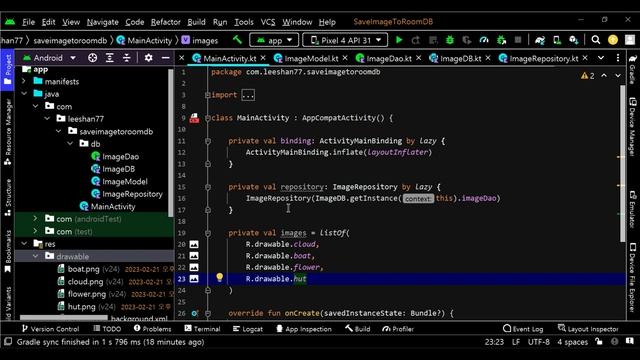
Task: Open the app run configuration dropdown
Action: point(273,40)
